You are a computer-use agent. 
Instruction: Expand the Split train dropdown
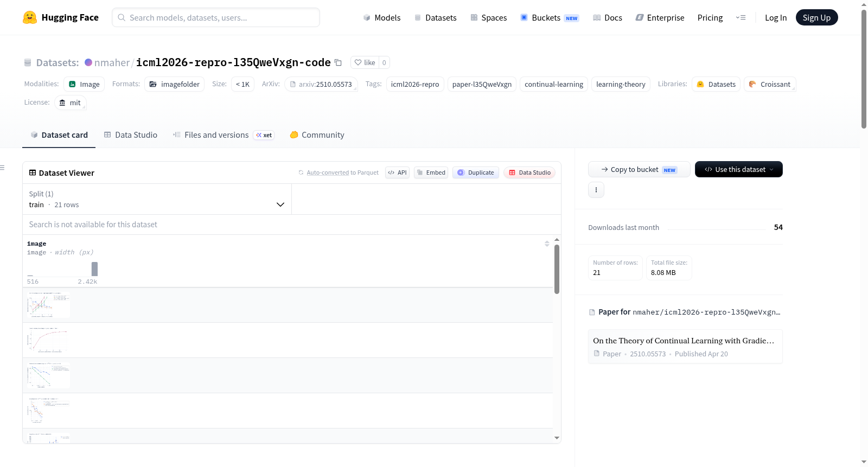[x=157, y=199]
